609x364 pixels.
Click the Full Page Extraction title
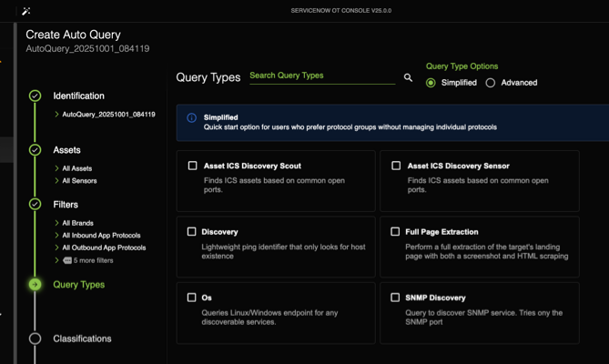[x=442, y=232]
